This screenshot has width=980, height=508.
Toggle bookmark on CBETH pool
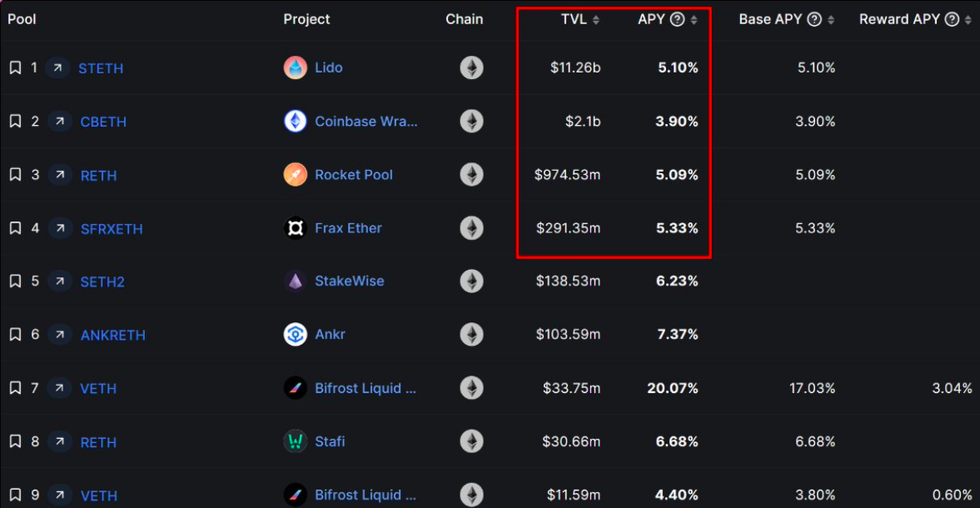coord(15,122)
